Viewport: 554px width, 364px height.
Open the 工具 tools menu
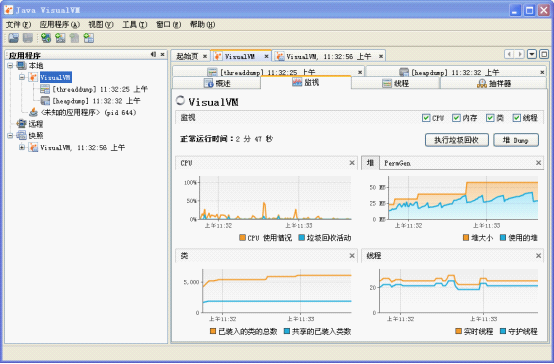click(x=134, y=24)
